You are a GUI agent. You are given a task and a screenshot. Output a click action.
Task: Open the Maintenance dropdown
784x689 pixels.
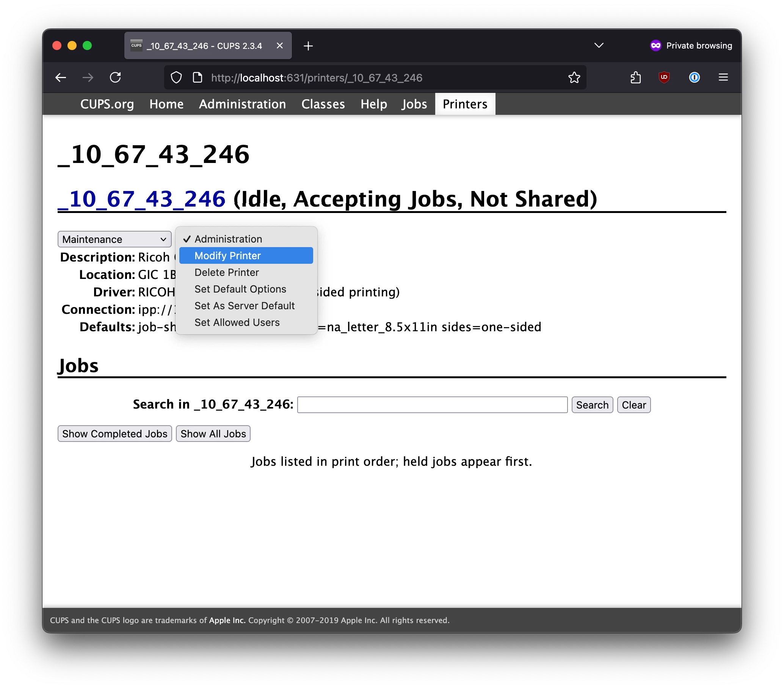click(x=114, y=239)
